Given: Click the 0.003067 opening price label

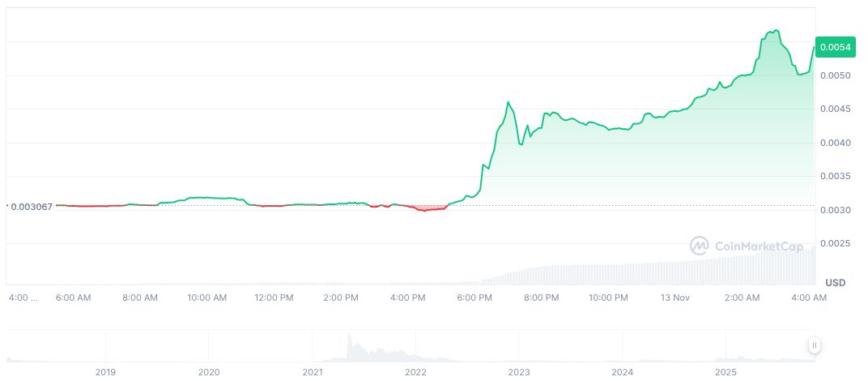Looking at the screenshot, I should point(31,207).
